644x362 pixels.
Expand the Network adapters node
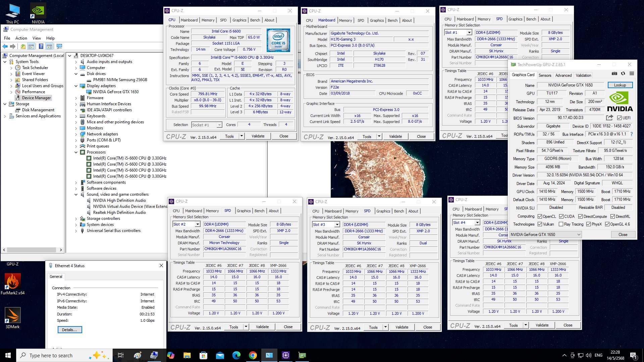pos(76,134)
